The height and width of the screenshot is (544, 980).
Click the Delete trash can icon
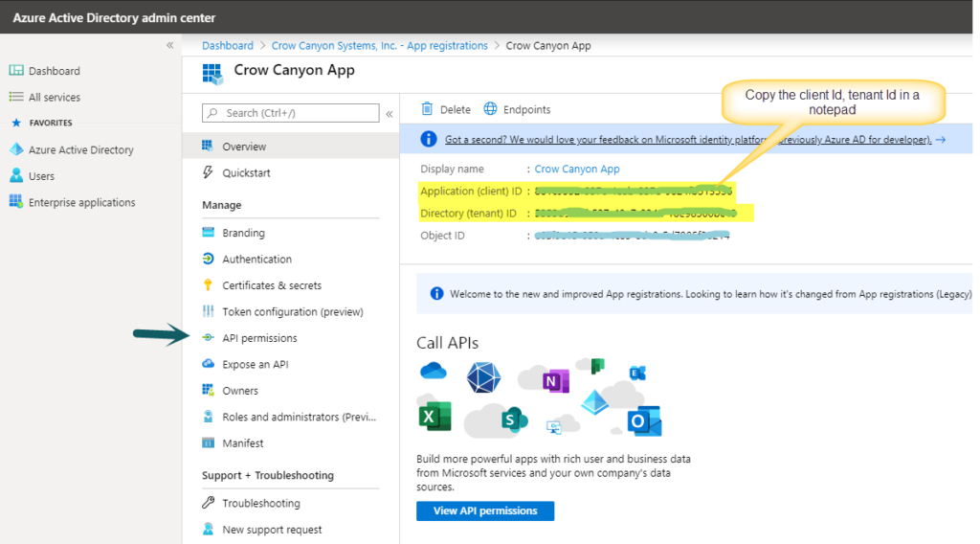point(427,109)
